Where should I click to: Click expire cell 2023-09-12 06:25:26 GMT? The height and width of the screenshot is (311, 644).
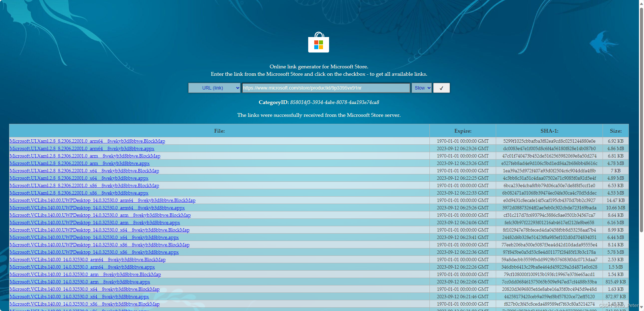pos(463,208)
